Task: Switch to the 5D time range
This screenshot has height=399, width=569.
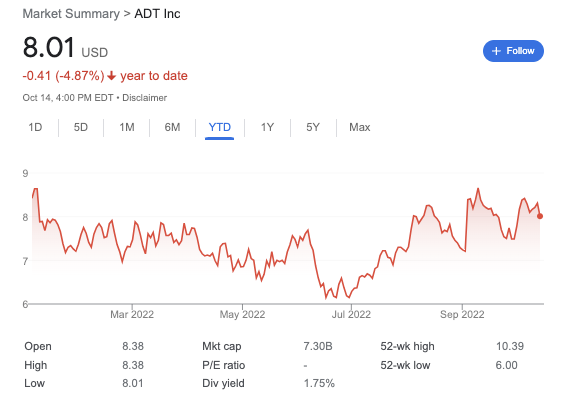Action: [x=81, y=127]
